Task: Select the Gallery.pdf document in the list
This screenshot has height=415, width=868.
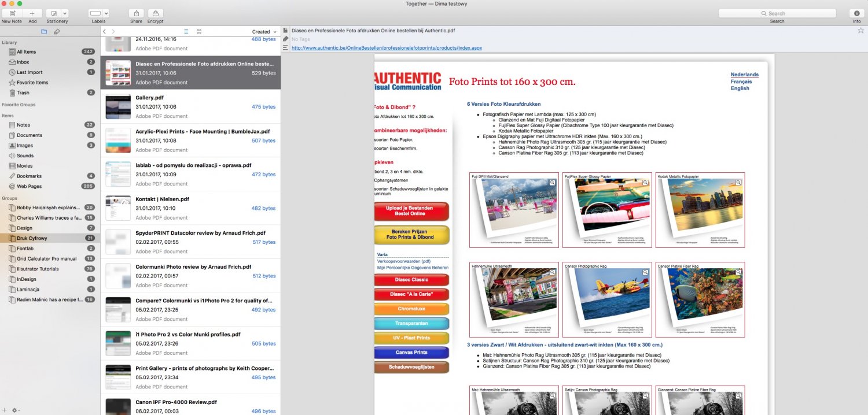Action: (x=190, y=107)
